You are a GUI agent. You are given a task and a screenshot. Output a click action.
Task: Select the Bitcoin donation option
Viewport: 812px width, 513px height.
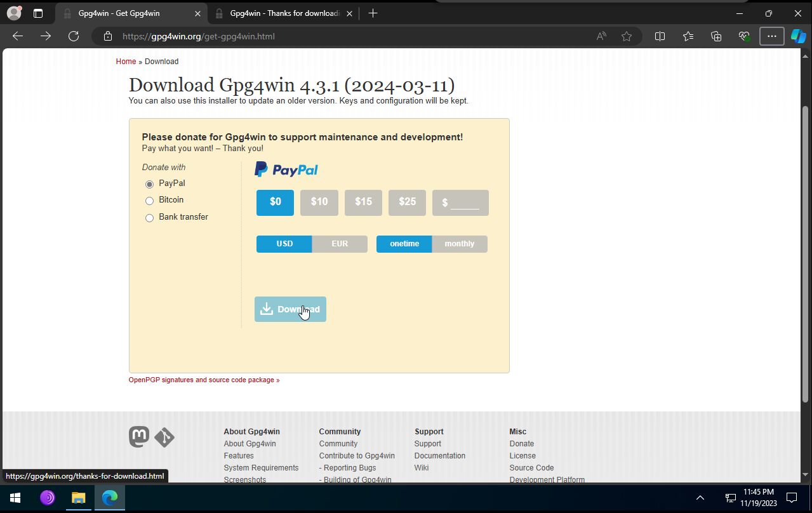tap(149, 201)
